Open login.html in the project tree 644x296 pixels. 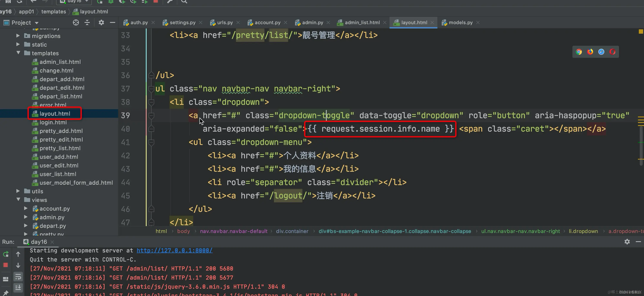pos(53,122)
